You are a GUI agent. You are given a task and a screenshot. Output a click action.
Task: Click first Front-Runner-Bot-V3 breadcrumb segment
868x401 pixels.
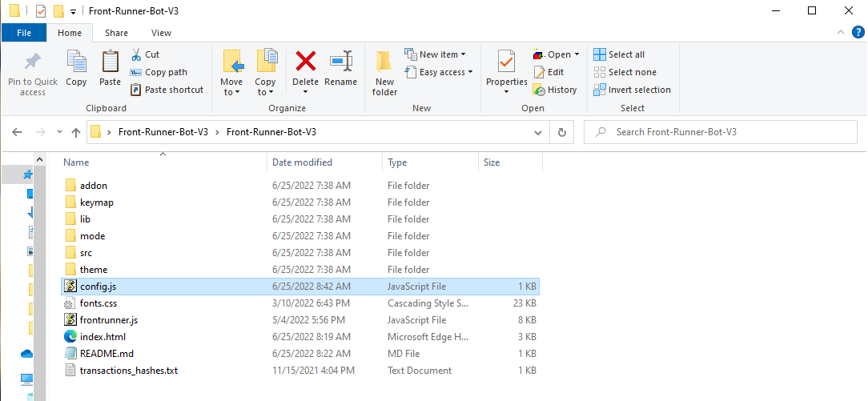(163, 132)
